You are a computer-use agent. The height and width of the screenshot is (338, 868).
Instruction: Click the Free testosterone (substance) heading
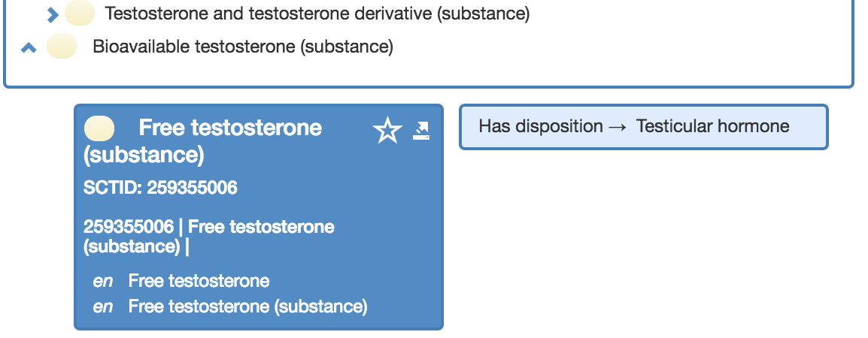(202, 141)
